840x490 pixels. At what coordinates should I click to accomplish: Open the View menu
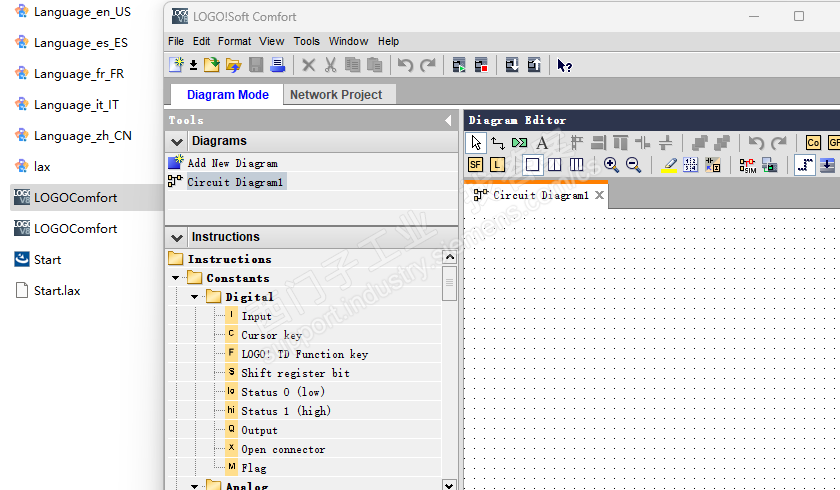pyautogui.click(x=272, y=41)
